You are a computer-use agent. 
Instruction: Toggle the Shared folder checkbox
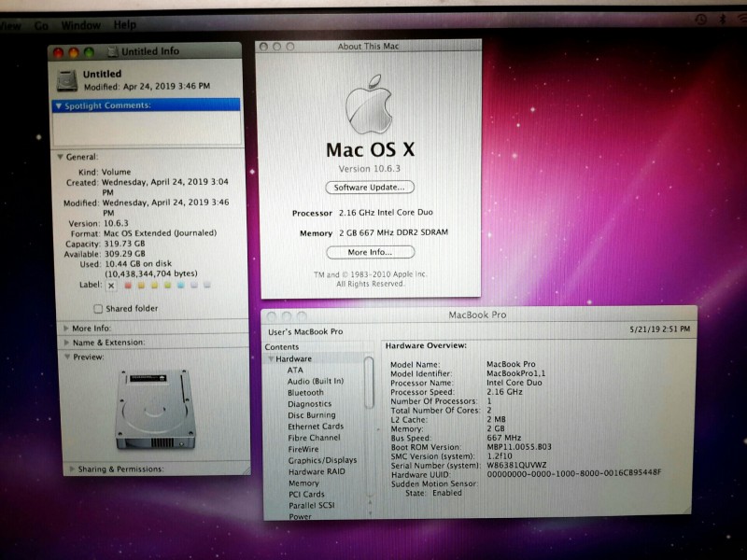(x=98, y=309)
